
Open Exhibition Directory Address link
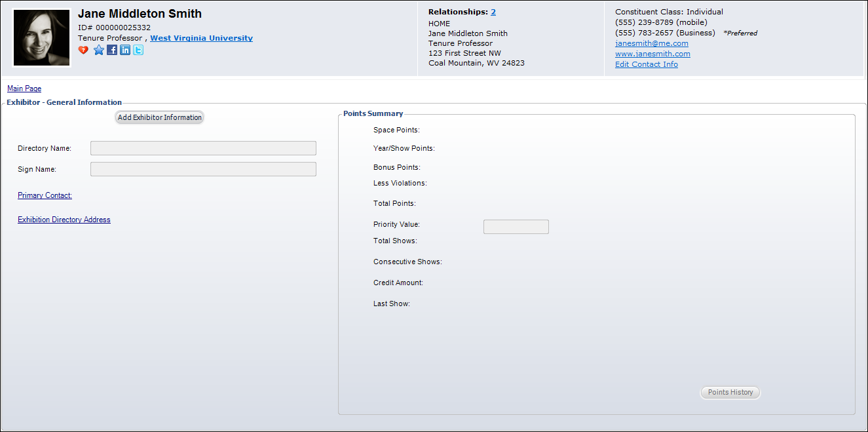(x=64, y=220)
